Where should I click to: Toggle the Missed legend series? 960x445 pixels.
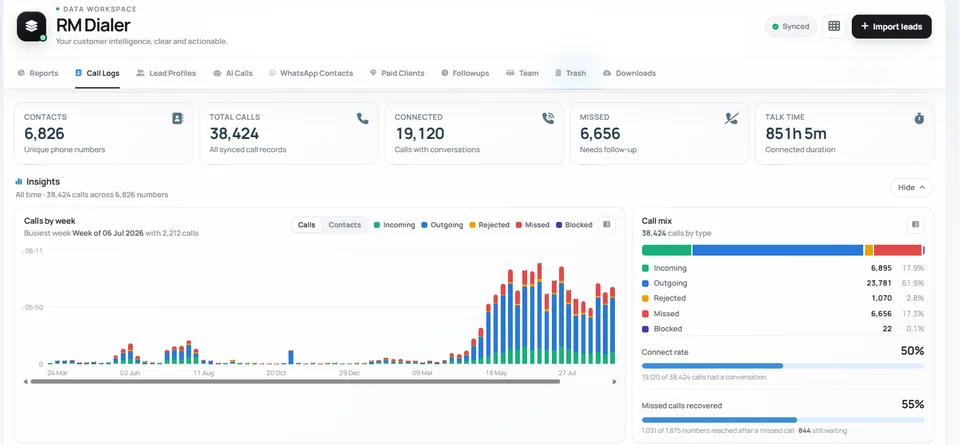[x=533, y=225]
